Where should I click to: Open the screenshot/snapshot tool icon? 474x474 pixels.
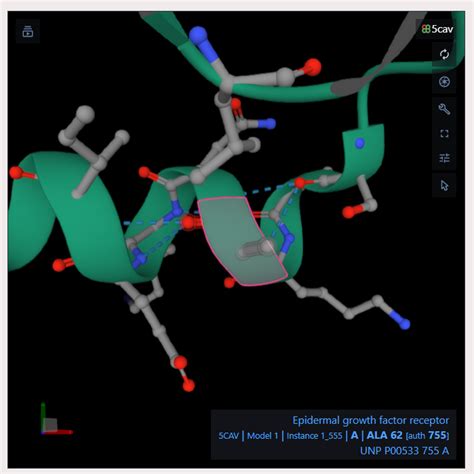click(444, 82)
